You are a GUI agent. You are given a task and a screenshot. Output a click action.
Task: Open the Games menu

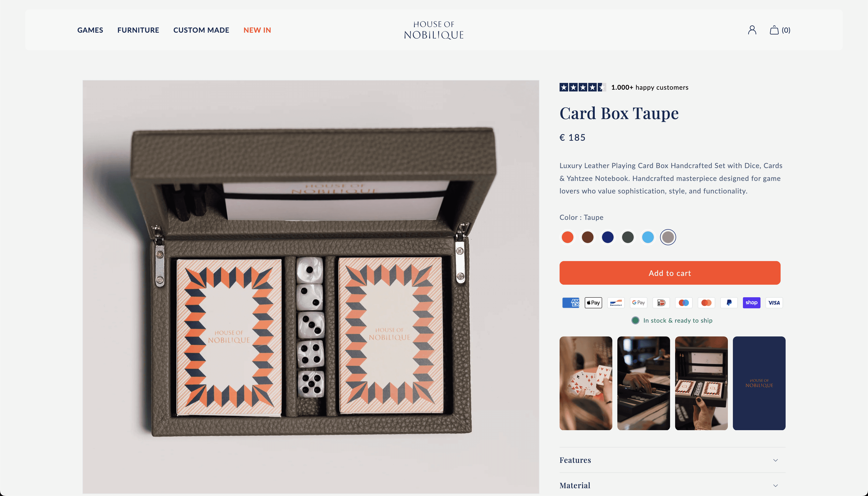(x=90, y=30)
